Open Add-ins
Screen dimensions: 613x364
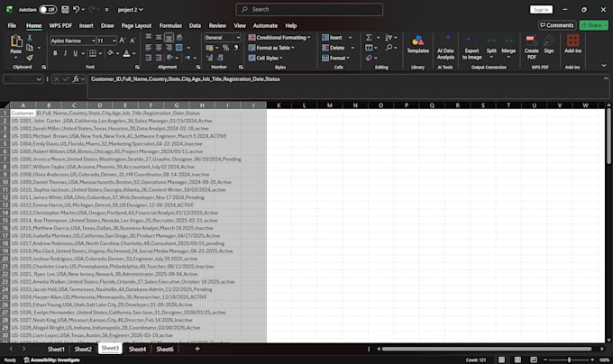point(572,44)
